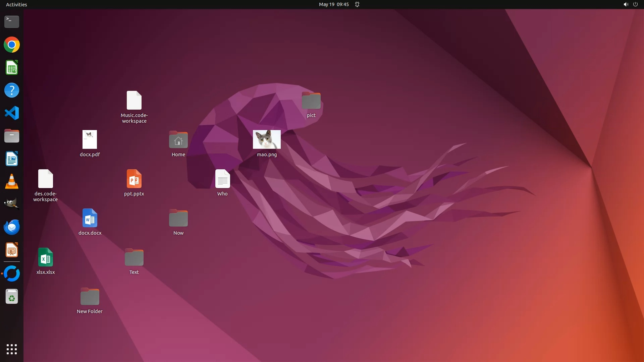
Task: Open the date and time clock menu
Action: [333, 4]
